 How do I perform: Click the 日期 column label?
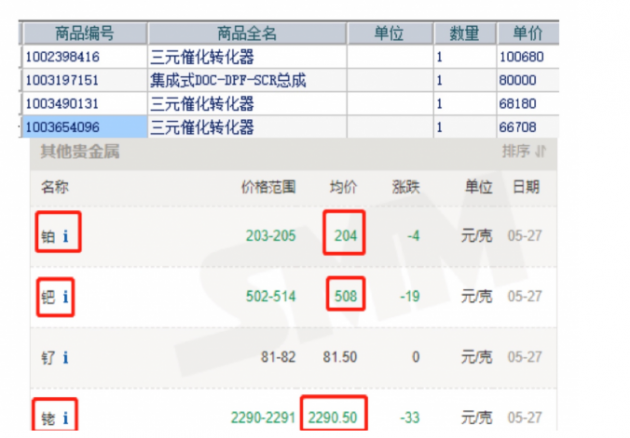point(526,187)
